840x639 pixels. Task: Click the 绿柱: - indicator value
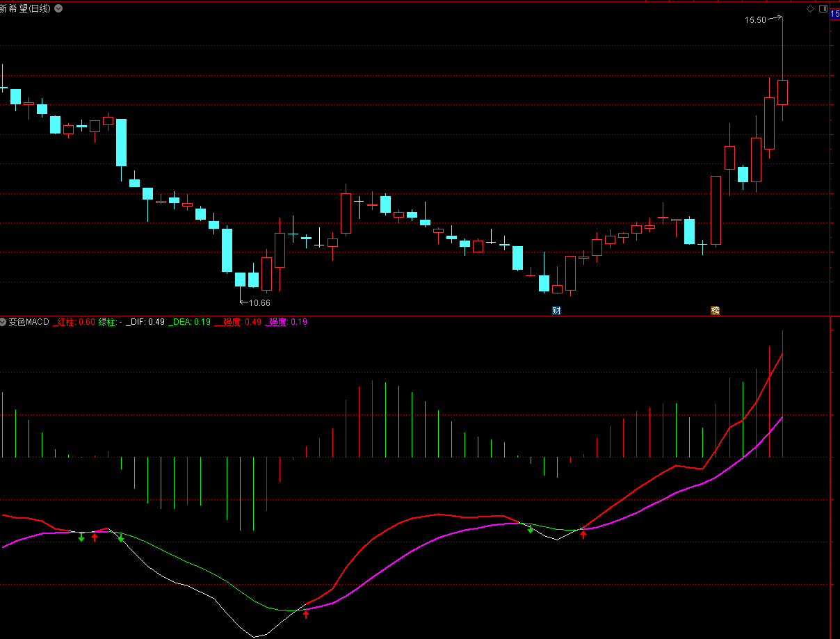[111, 322]
